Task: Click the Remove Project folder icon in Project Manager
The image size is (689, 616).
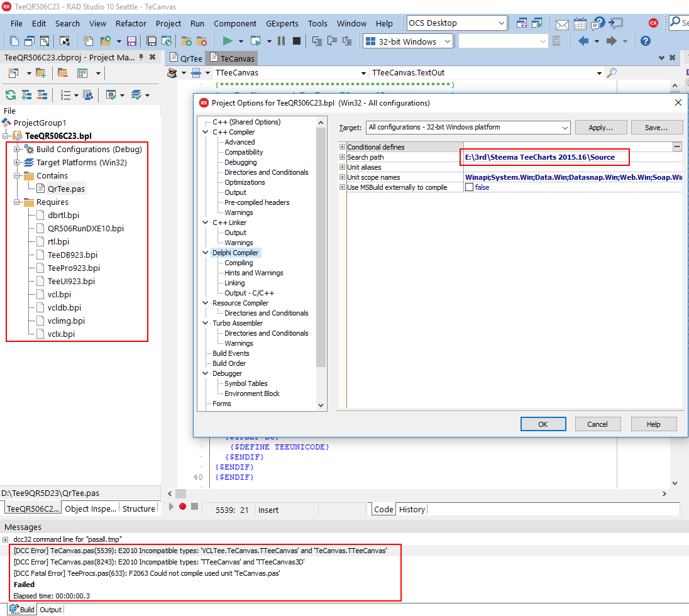Action: [x=63, y=73]
